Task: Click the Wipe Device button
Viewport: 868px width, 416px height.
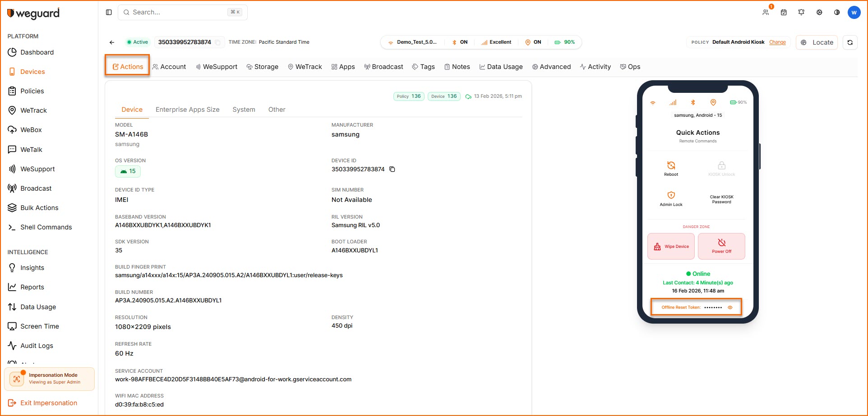Action: (671, 247)
